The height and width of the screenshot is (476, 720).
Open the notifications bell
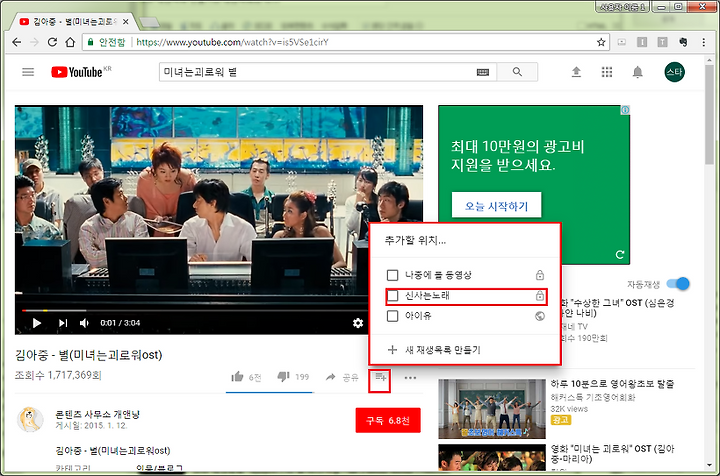click(x=637, y=72)
